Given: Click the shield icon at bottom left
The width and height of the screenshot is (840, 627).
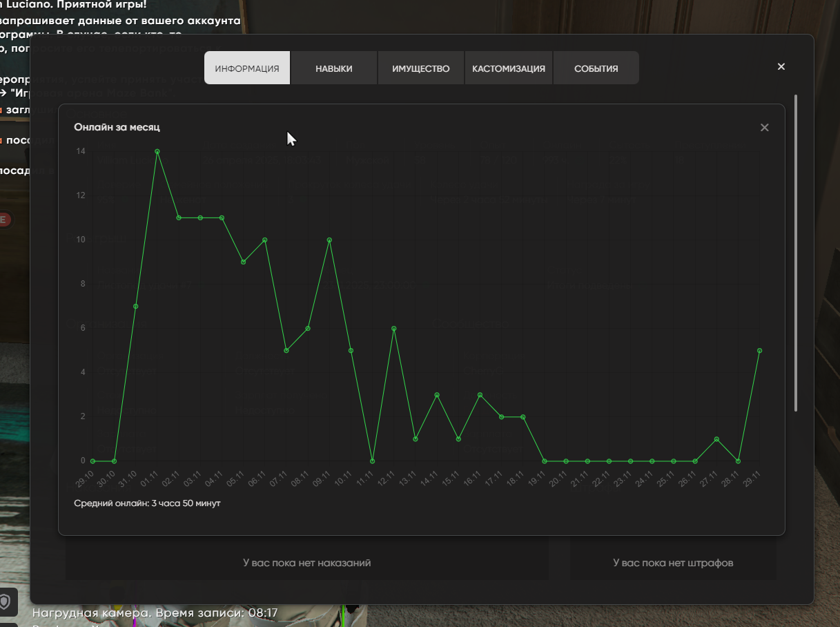Looking at the screenshot, I should coord(5,601).
